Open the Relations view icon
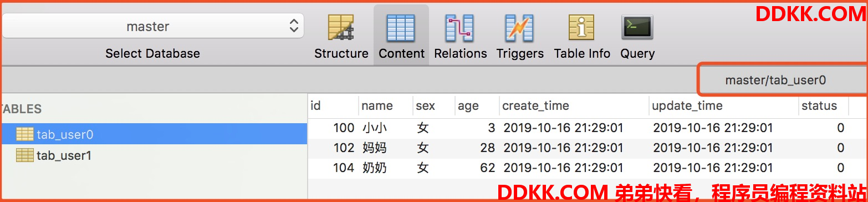 click(460, 27)
